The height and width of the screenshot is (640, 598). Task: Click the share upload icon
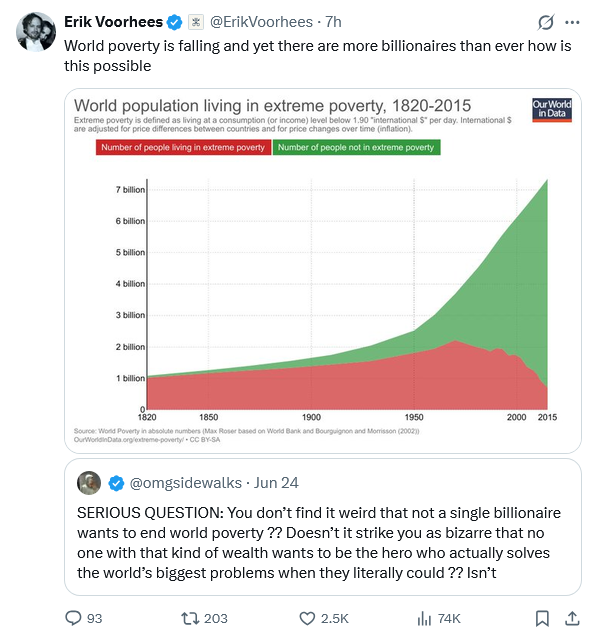coord(572,618)
